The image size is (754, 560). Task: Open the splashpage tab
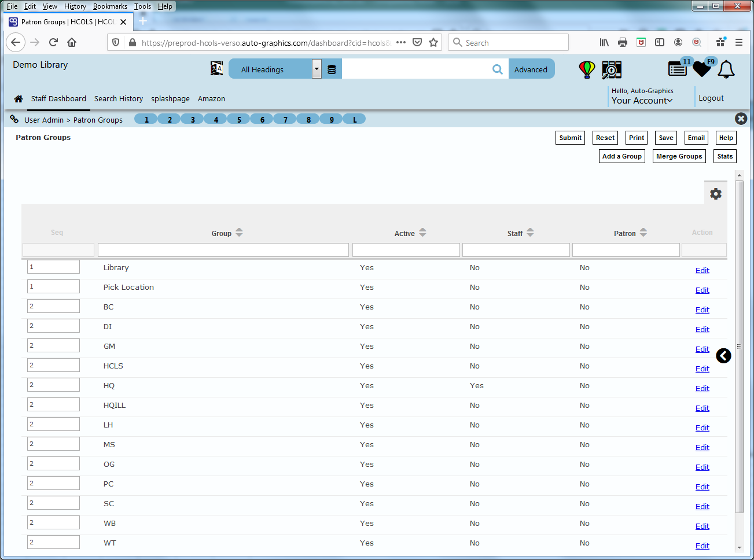(170, 99)
